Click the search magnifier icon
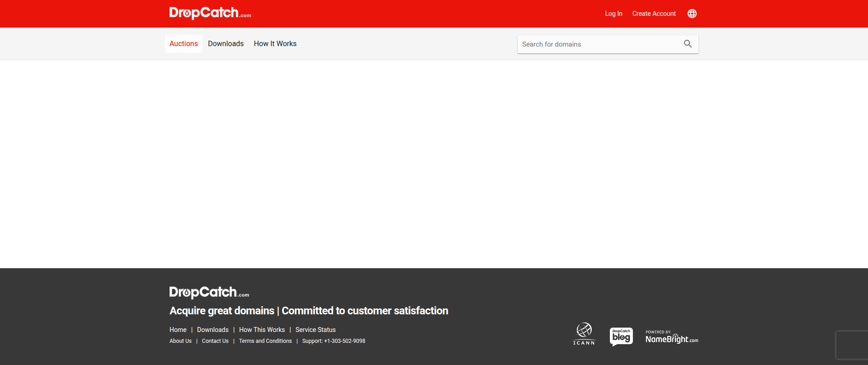 (688, 44)
